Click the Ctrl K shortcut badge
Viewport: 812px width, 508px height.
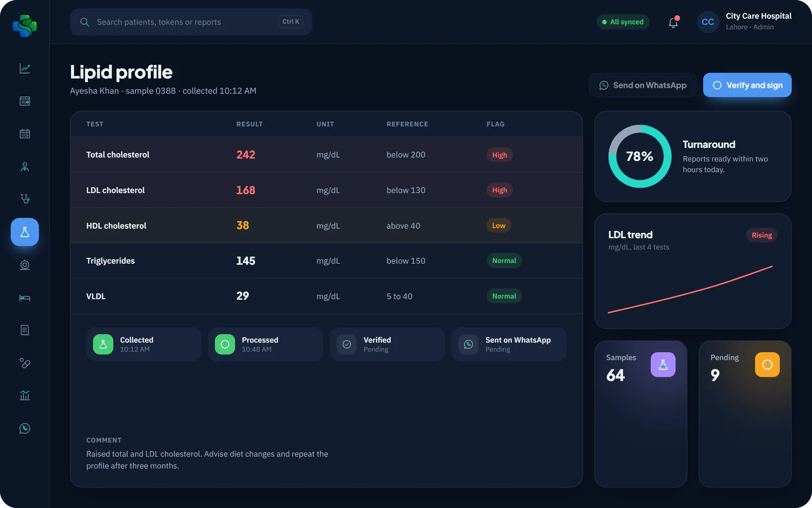tap(291, 22)
